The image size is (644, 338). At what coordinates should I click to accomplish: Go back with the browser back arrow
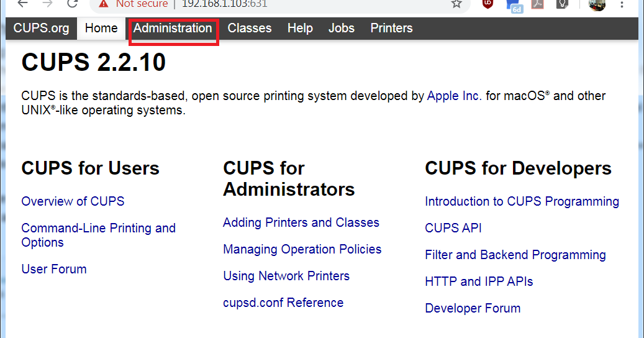(22, 3)
